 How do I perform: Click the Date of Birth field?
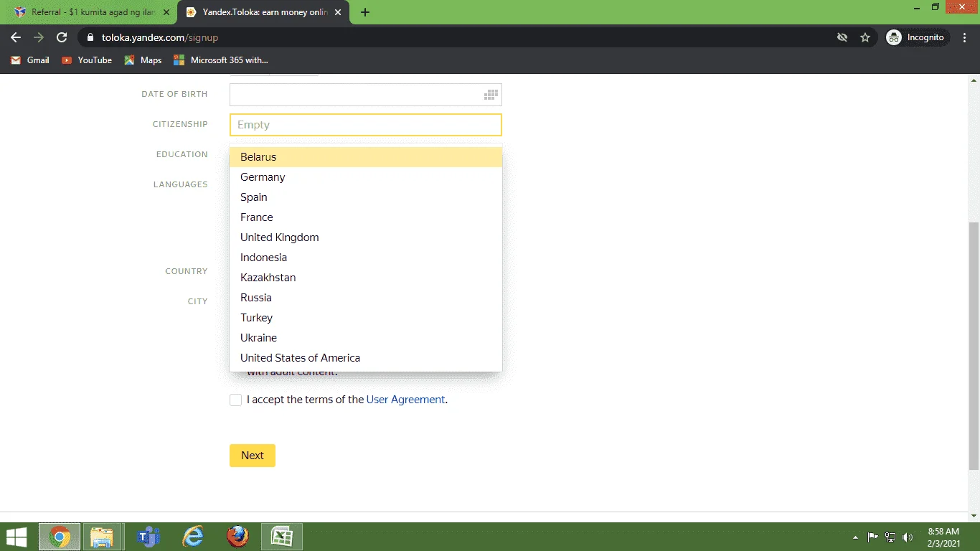pyautogui.click(x=366, y=95)
